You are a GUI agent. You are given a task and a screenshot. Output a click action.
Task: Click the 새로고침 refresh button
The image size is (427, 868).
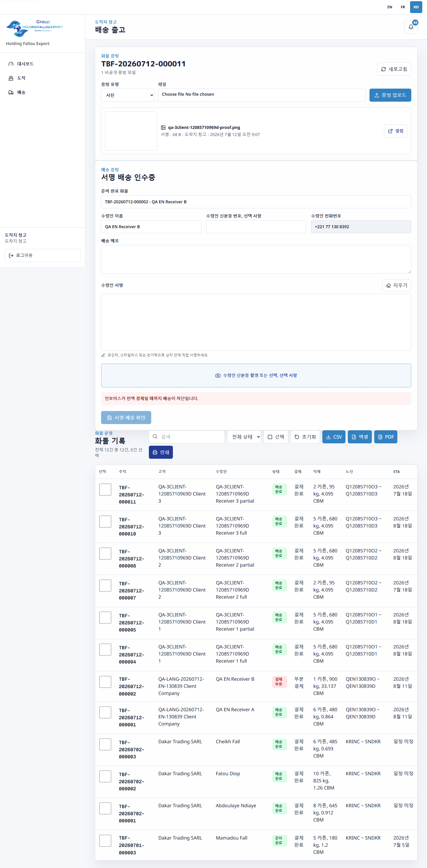pos(394,69)
